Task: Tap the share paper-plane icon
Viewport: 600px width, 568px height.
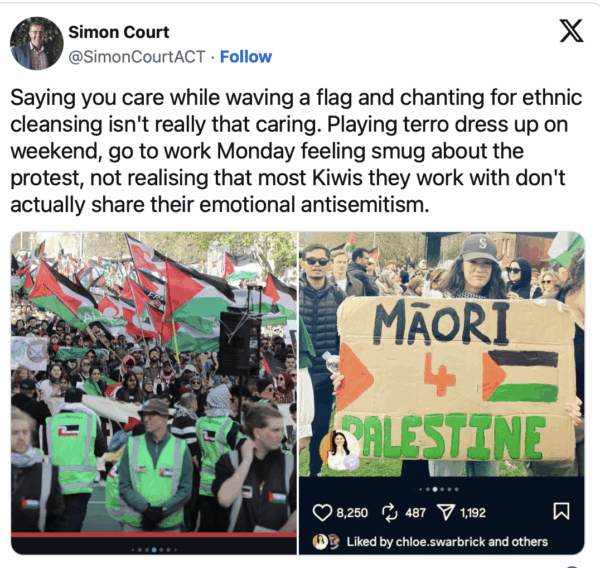Action: tap(446, 512)
